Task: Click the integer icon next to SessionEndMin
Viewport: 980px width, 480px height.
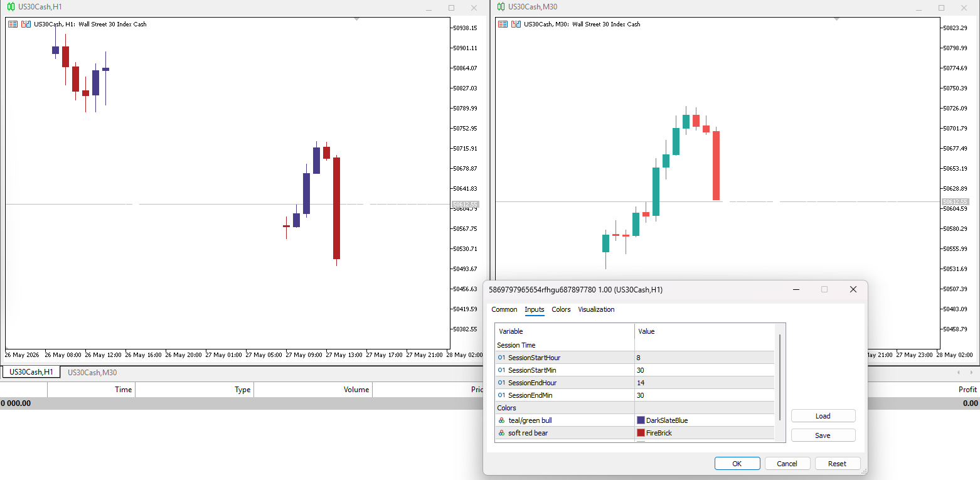Action: pyautogui.click(x=501, y=395)
